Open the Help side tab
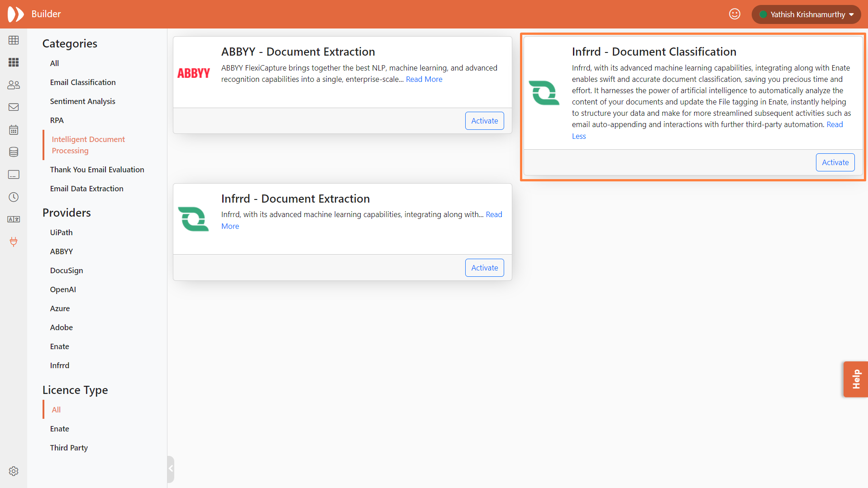 855,379
